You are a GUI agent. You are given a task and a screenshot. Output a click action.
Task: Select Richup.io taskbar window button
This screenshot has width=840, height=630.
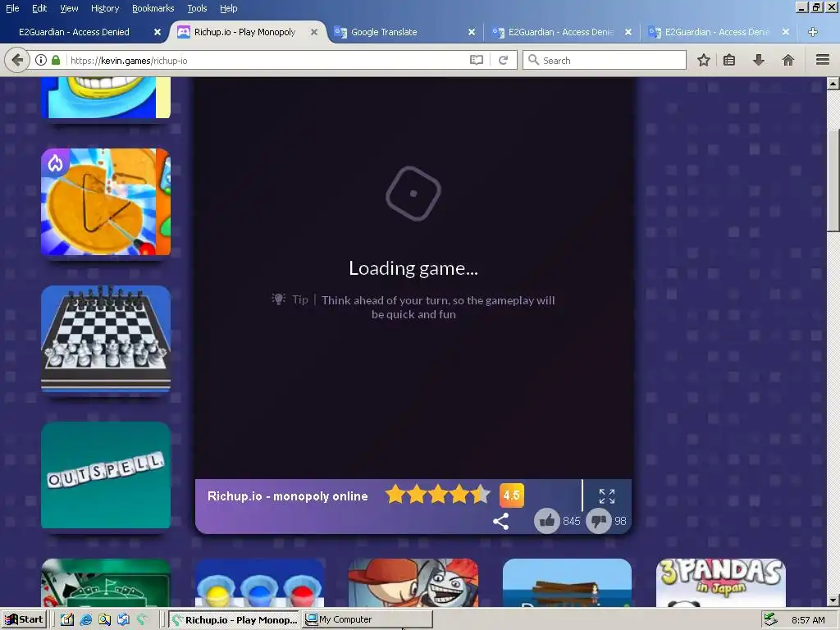tap(235, 620)
